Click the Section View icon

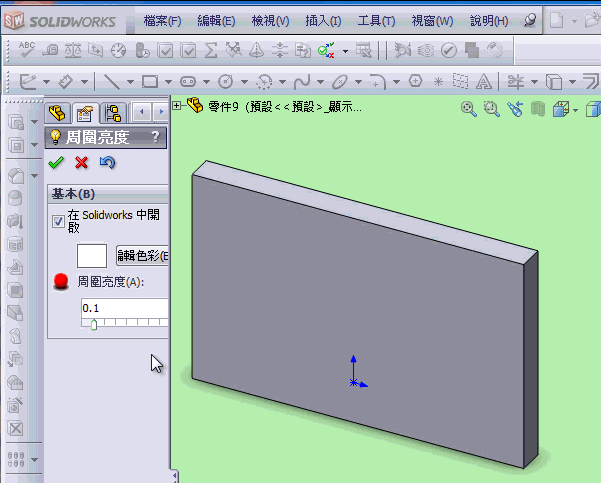tap(538, 109)
